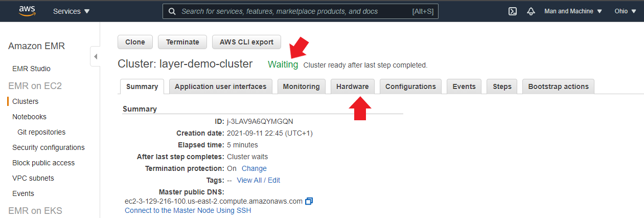Click the Terminate button
Image resolution: width=644 pixels, height=218 pixels.
[x=182, y=42]
